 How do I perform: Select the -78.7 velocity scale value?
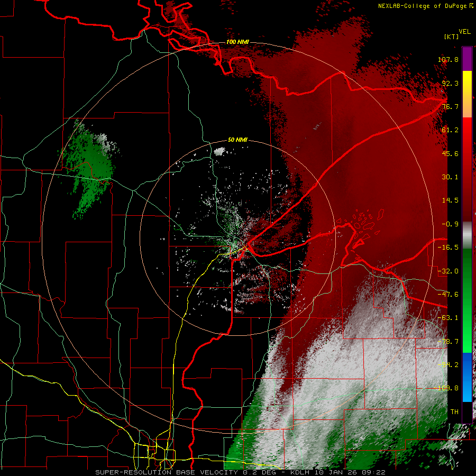click(x=448, y=342)
